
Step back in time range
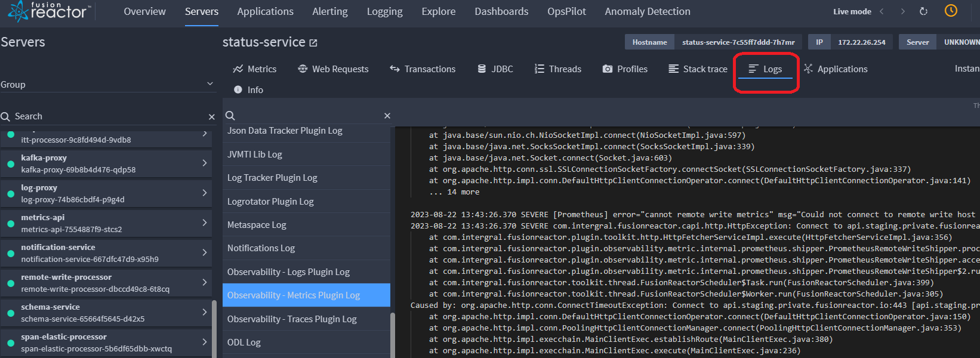[882, 11]
